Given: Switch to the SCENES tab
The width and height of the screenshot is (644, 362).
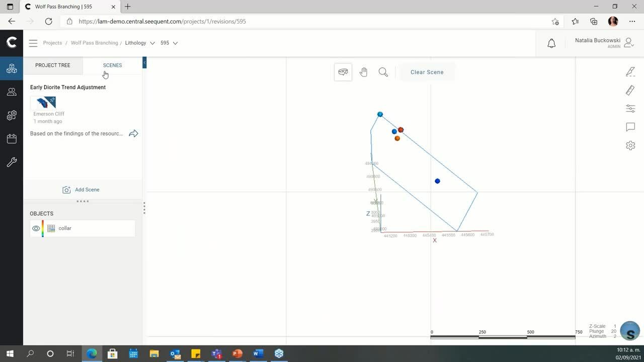Looking at the screenshot, I should point(112,65).
